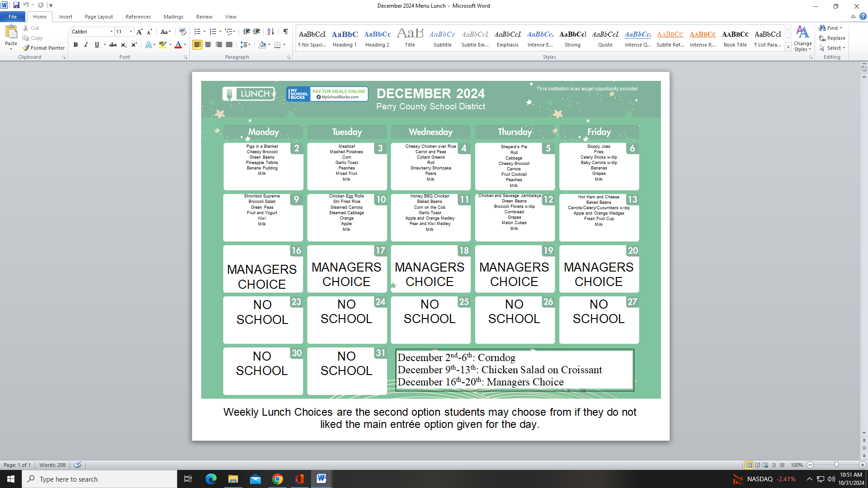
Task: Toggle Print Layout view button
Action: tap(749, 465)
